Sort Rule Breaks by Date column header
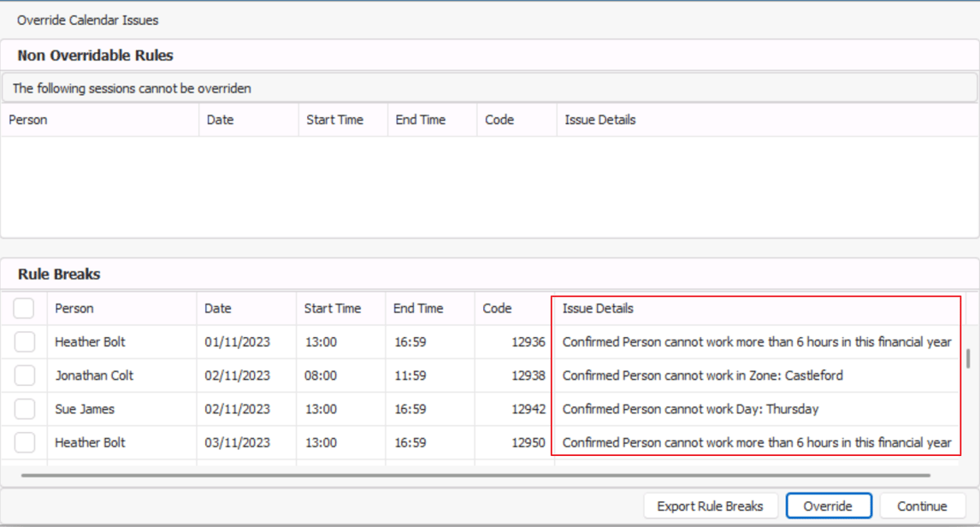 tap(218, 308)
